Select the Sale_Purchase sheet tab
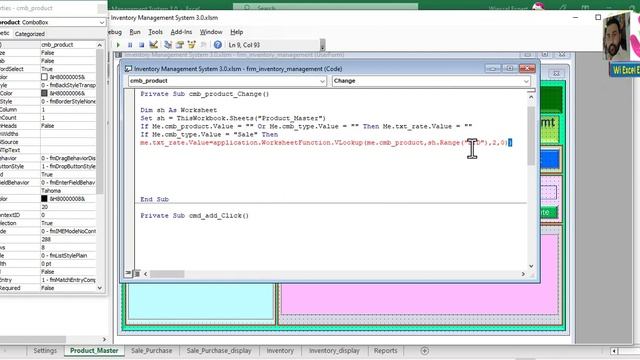The image size is (640, 360). tap(151, 351)
